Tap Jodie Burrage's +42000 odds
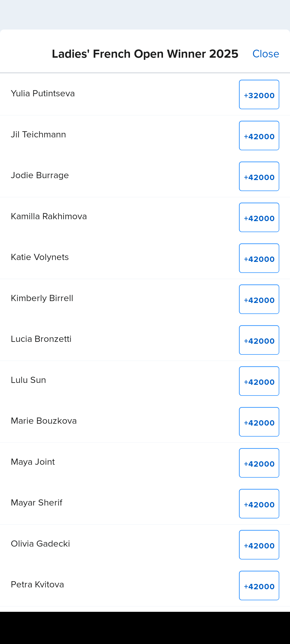The height and width of the screenshot is (644, 290). click(x=259, y=177)
